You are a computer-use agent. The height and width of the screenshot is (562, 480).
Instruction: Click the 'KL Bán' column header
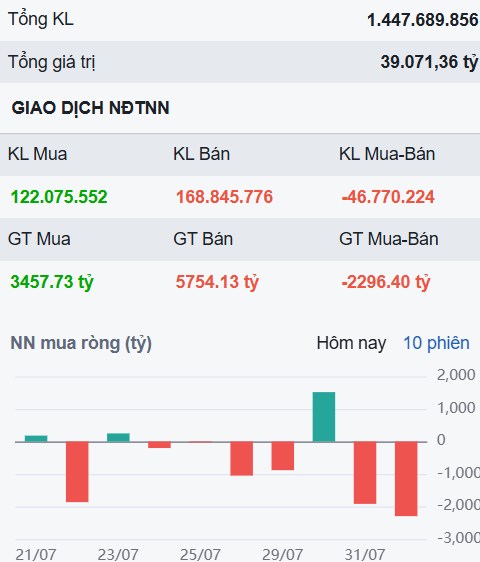[x=201, y=154]
